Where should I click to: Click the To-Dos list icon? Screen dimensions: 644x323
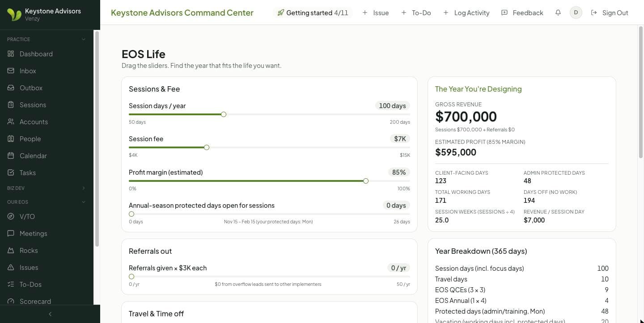click(x=11, y=284)
